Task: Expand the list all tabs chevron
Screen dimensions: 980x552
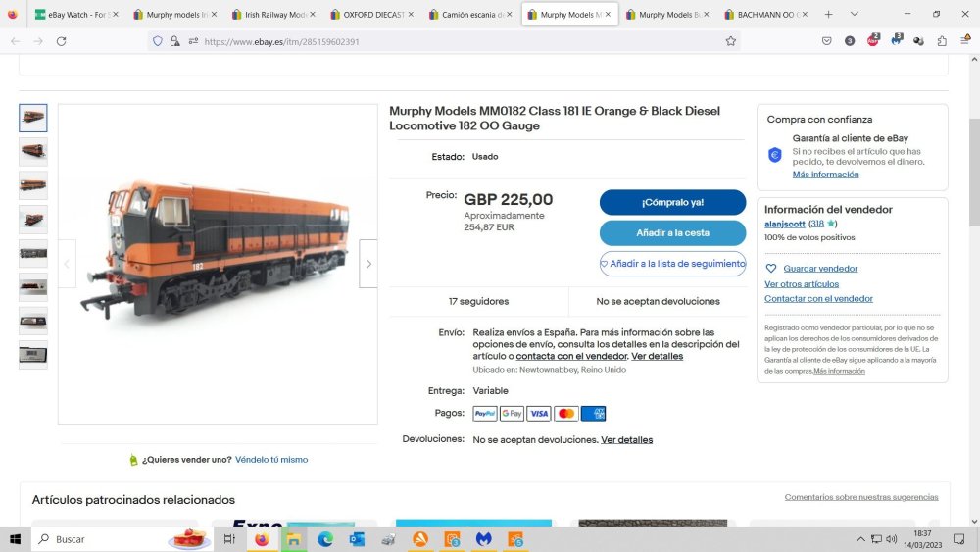Action: 854,14
